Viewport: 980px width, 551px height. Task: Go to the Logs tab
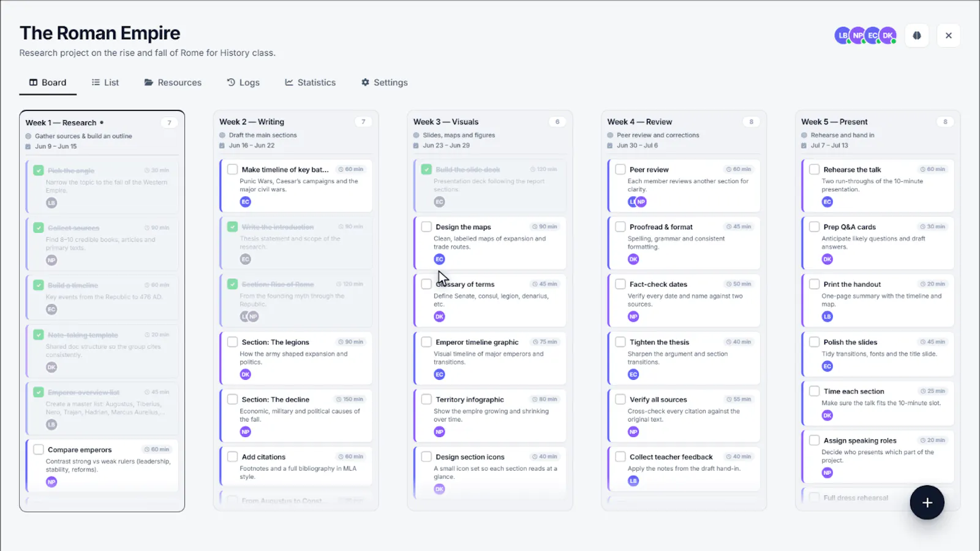click(x=243, y=83)
